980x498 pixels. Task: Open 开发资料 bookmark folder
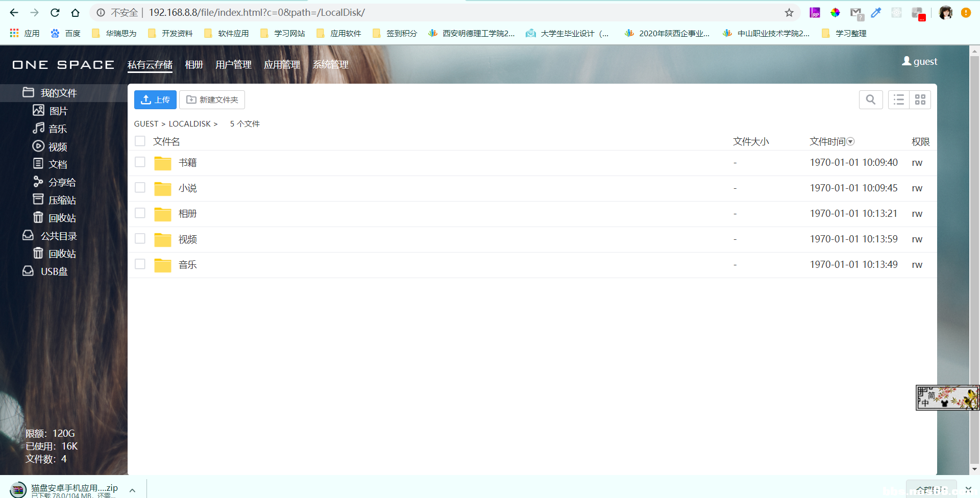(170, 33)
